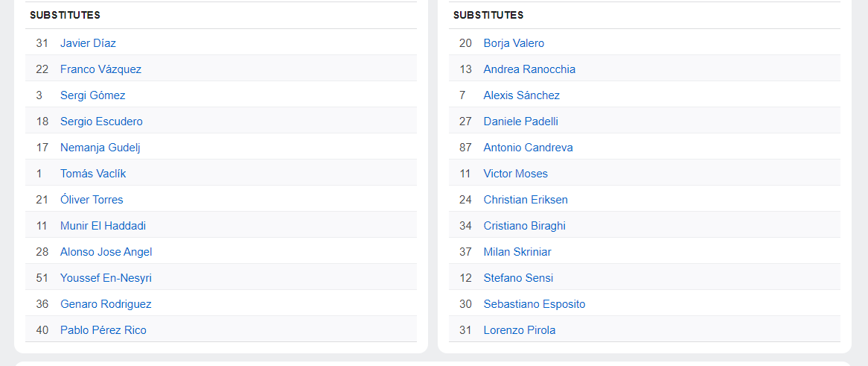Open Óliver Torres profile link
This screenshot has height=366, width=868.
[92, 200]
